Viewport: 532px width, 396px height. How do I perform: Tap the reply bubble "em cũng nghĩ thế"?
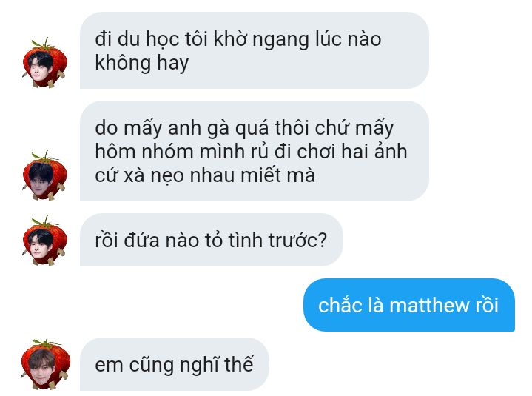point(175,364)
